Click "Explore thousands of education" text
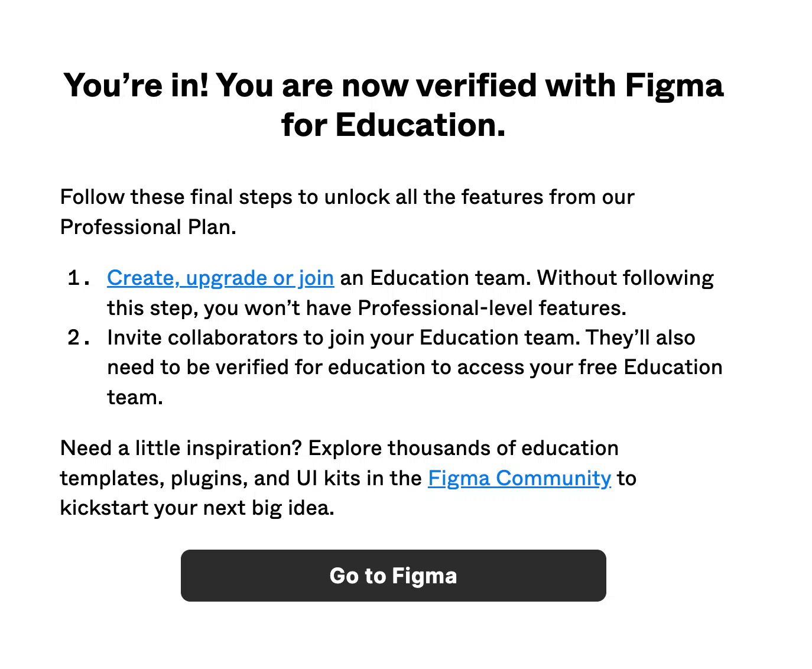Image resolution: width=812 pixels, height=669 pixels. point(463,448)
